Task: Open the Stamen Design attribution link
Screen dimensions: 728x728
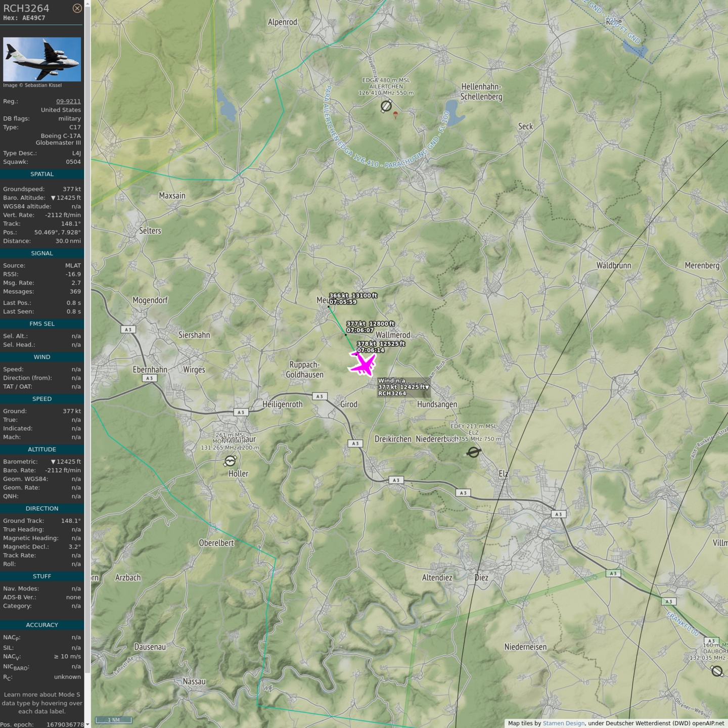Action: tap(563, 723)
